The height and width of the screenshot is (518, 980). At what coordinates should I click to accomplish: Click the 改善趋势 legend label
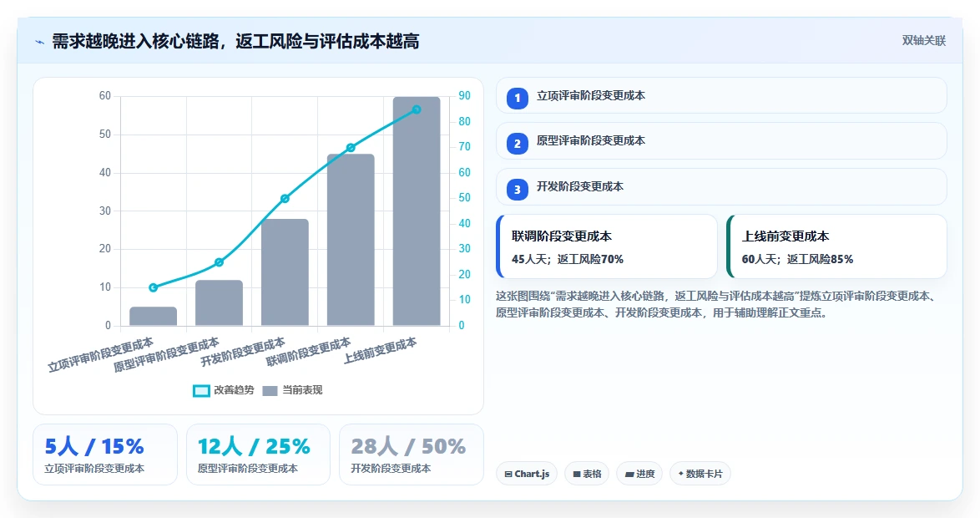click(x=234, y=389)
